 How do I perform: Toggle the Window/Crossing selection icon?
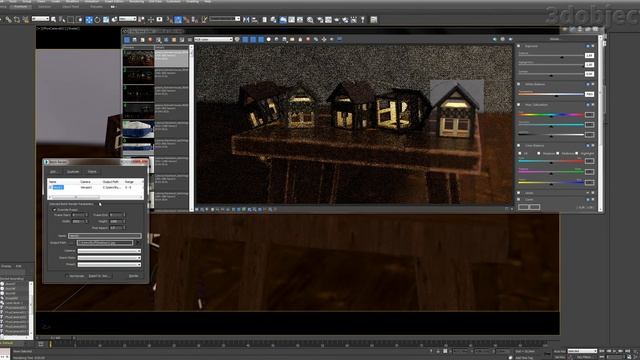[x=80, y=19]
